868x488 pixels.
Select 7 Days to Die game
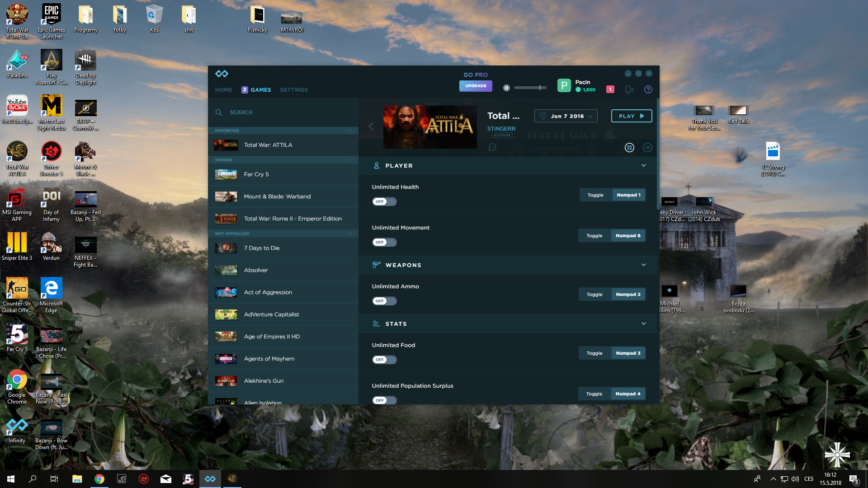(x=283, y=248)
